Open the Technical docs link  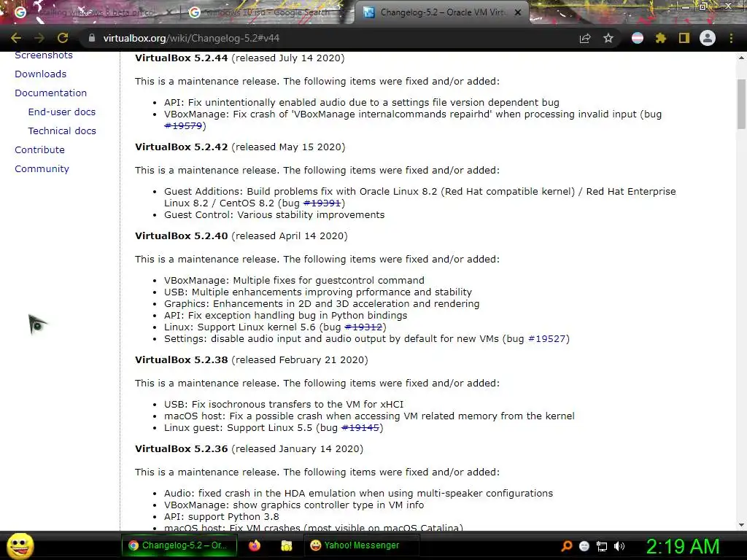(62, 131)
